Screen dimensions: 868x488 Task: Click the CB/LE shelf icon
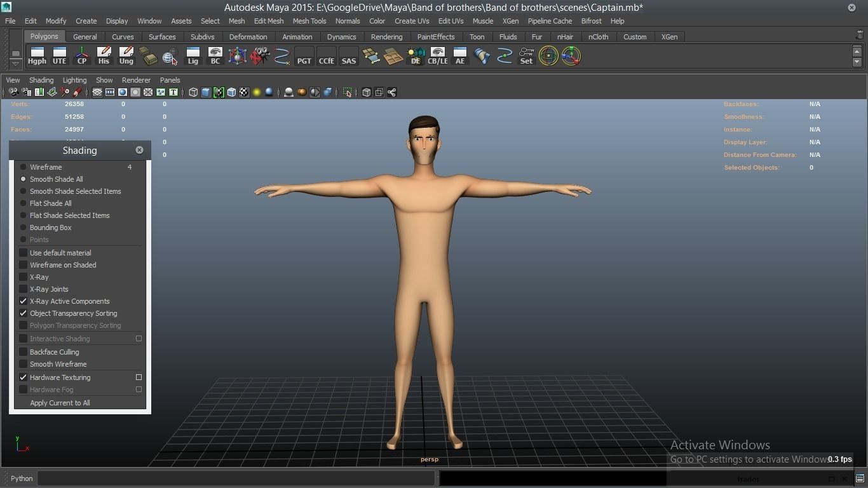tap(438, 56)
